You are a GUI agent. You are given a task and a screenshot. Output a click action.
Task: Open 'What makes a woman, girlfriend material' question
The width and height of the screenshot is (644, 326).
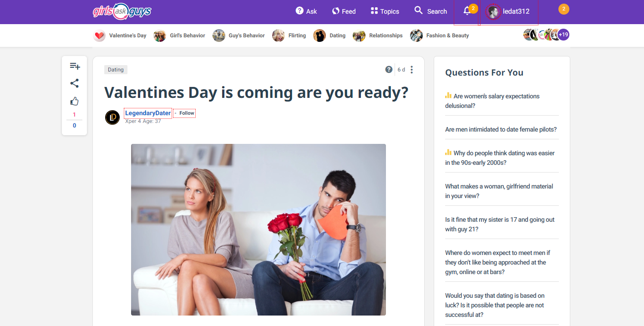click(x=499, y=191)
